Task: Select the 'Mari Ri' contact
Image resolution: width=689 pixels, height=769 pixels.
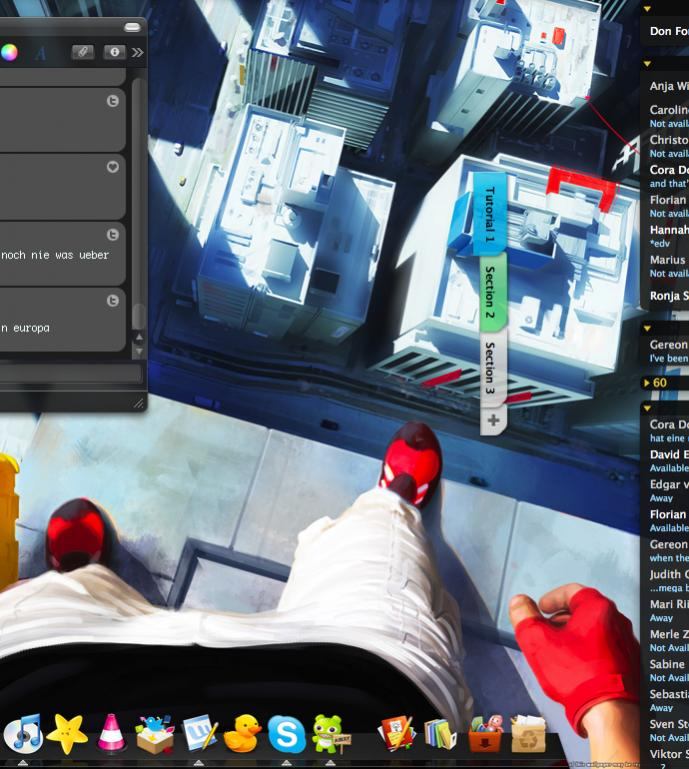Action: click(668, 610)
